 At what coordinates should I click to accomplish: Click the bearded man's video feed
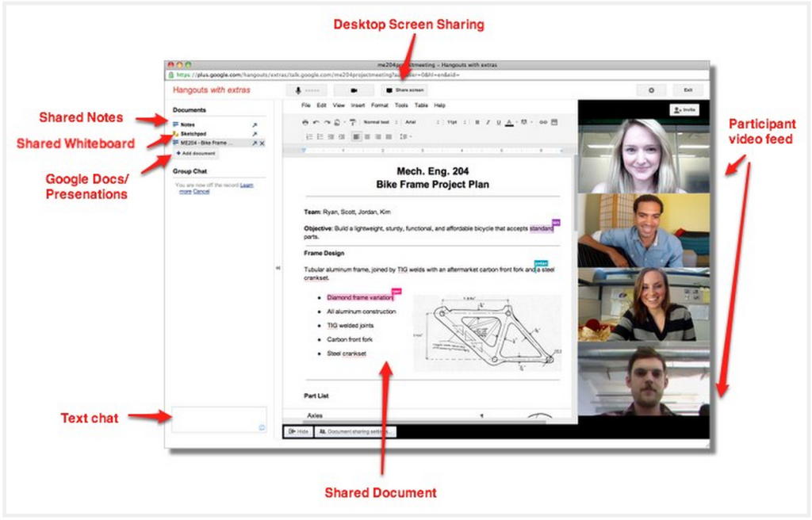(x=644, y=379)
